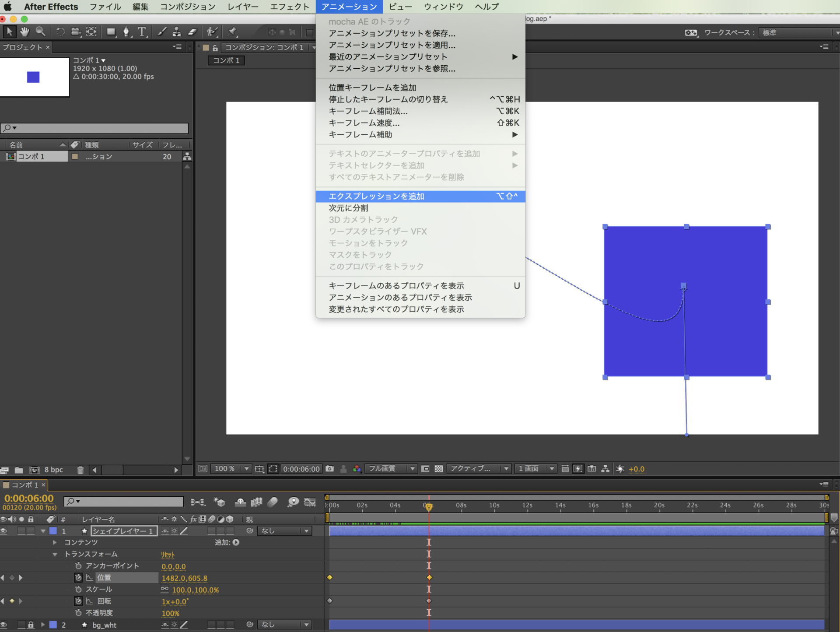Viewport: 840px width, 632px height.
Task: Collapse the トランスフォーム group
Action: pos(55,554)
